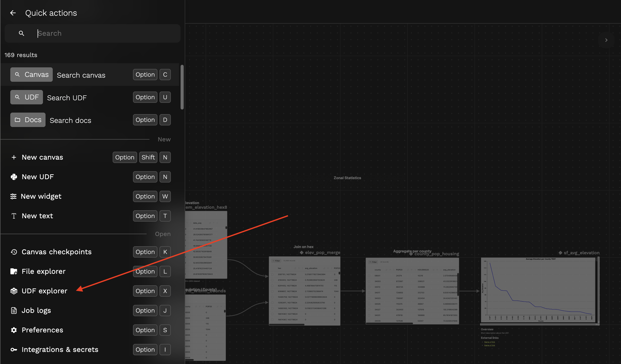Click the folder icon for File explorer
The image size is (621, 364).
coord(14,271)
